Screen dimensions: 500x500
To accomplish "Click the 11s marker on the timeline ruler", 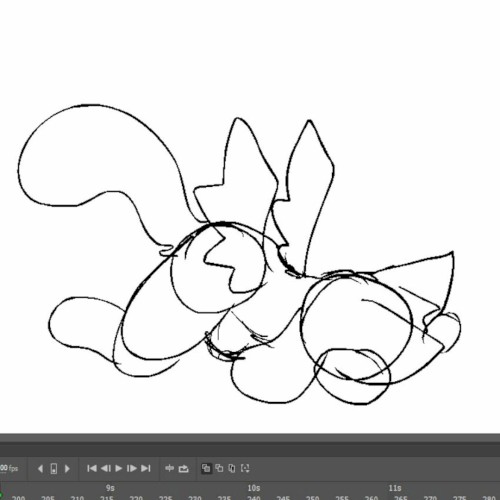I will click(395, 488).
